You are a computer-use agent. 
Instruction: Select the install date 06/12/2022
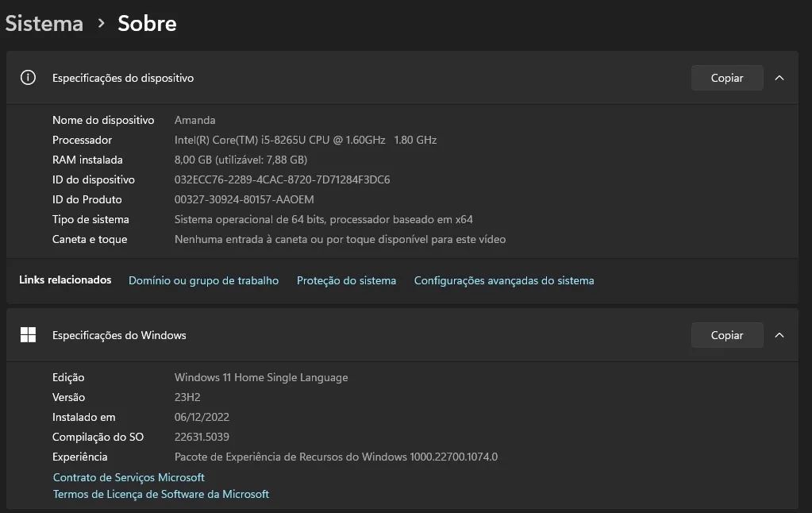click(202, 417)
